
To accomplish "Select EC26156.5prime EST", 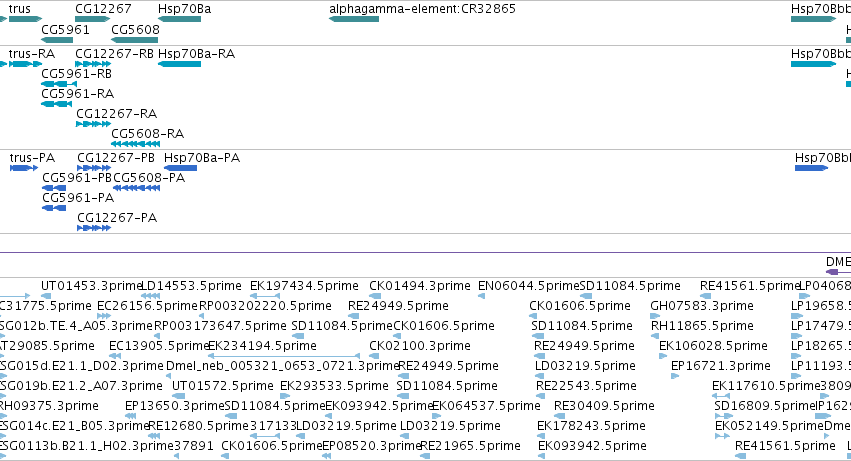I will pos(104,316).
